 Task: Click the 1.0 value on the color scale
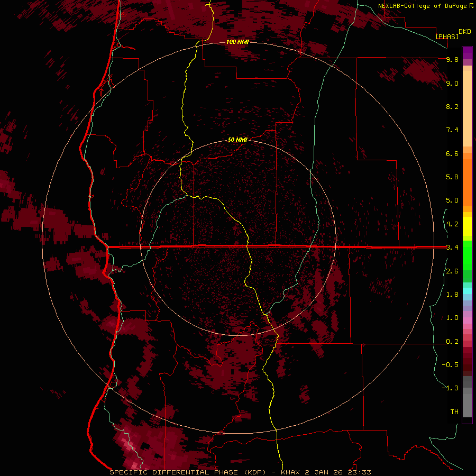(452, 318)
